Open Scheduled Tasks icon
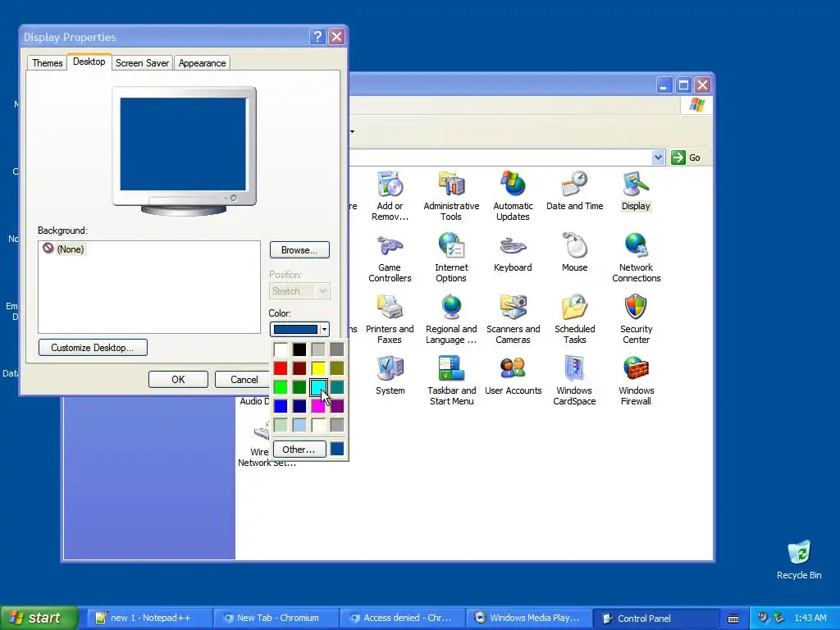The height and width of the screenshot is (630, 840). pos(574,319)
